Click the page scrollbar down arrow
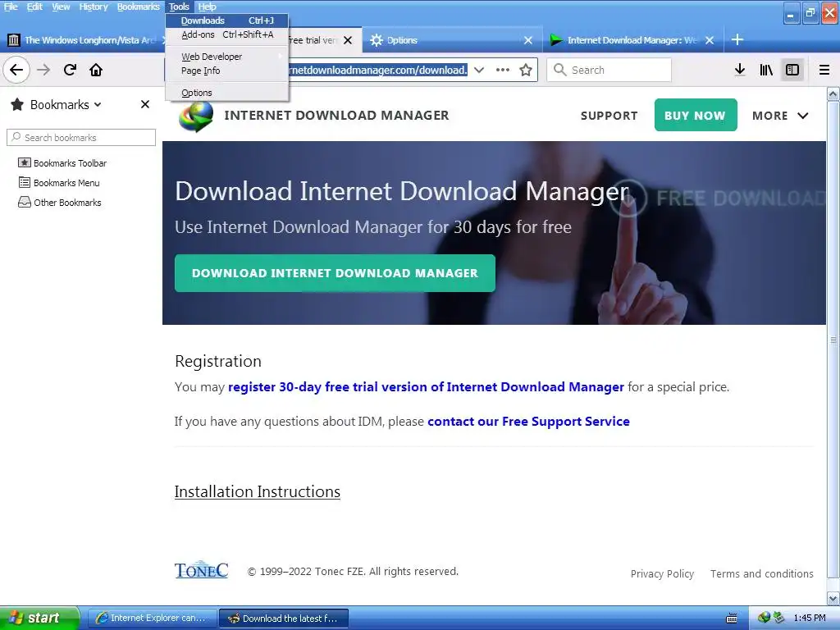Viewport: 840px width, 630px height. coord(833,598)
